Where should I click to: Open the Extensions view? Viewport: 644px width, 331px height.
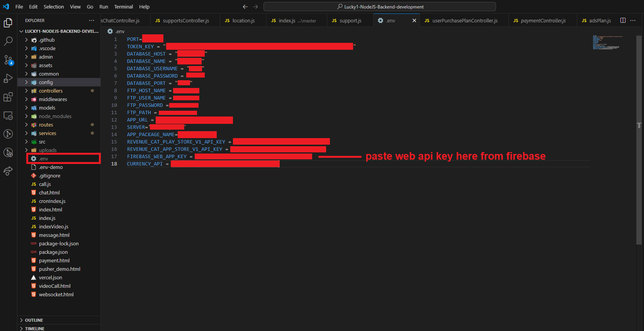click(x=8, y=97)
